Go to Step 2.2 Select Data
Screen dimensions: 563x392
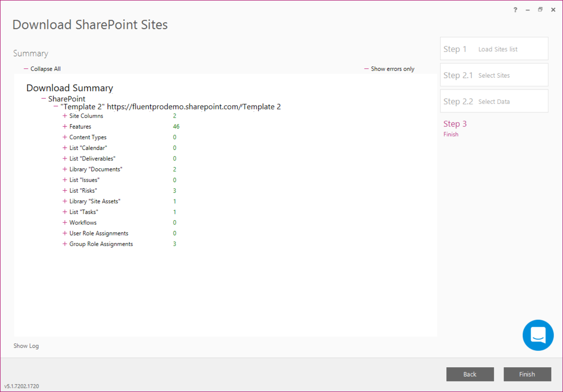pyautogui.click(x=494, y=101)
